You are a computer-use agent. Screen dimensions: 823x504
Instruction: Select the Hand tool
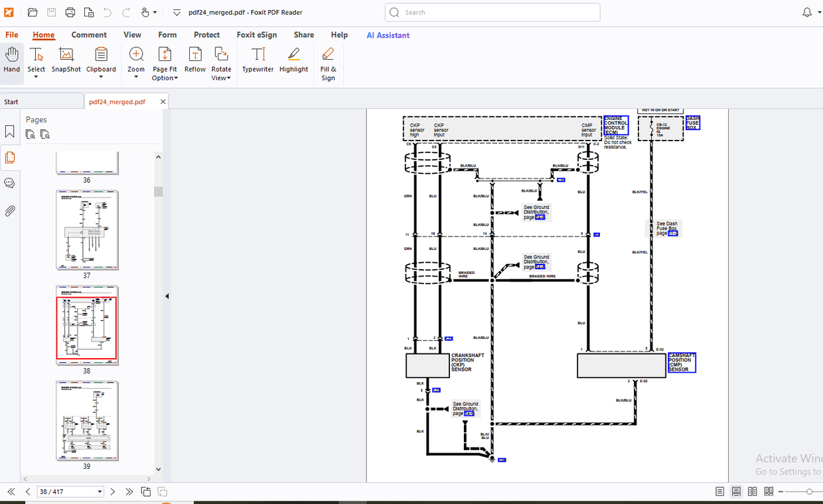click(x=12, y=60)
